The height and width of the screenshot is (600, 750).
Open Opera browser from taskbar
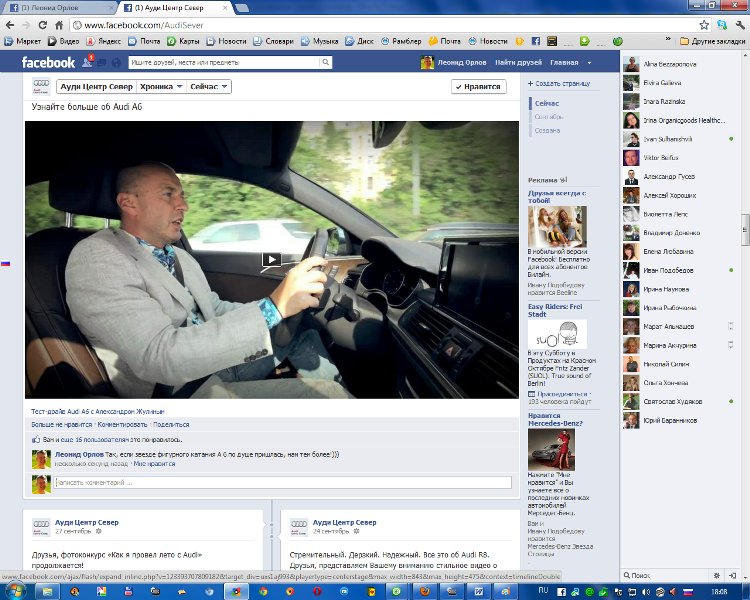317,592
